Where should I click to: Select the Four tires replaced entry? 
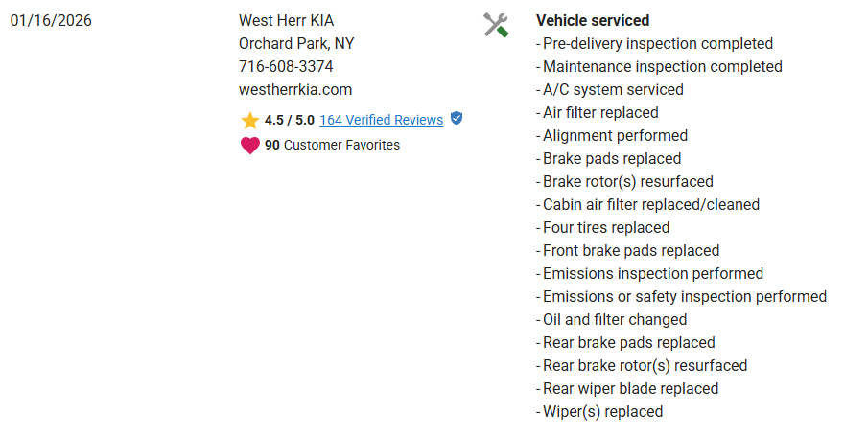click(x=605, y=227)
